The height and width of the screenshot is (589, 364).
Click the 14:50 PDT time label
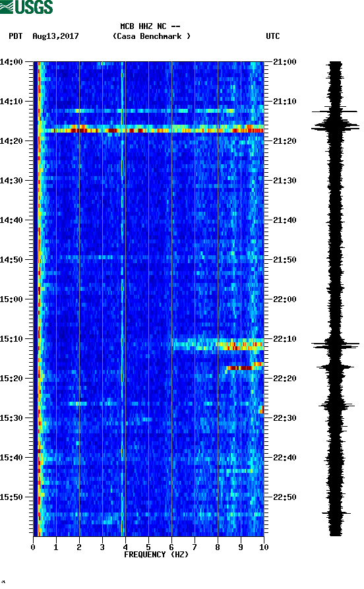point(11,260)
